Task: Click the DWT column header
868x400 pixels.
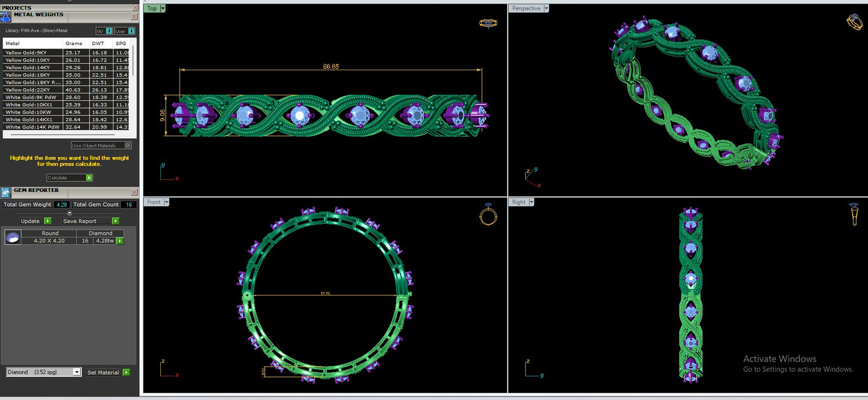Action: [101, 43]
